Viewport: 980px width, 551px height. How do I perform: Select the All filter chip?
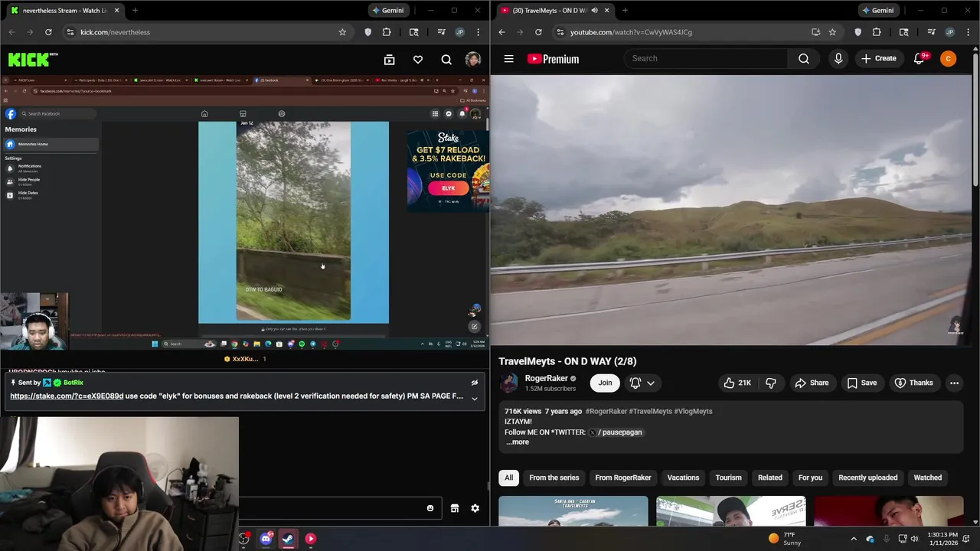click(x=508, y=478)
